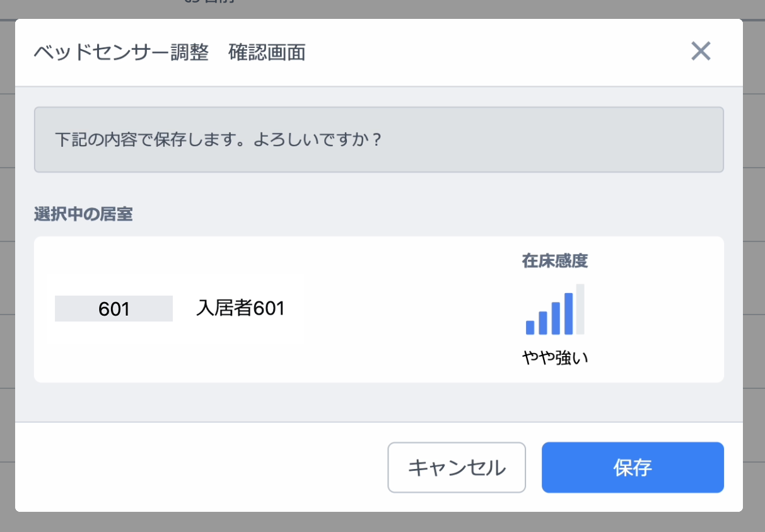Click the やや強い sensitivity label
The height and width of the screenshot is (532, 765).
555,358
